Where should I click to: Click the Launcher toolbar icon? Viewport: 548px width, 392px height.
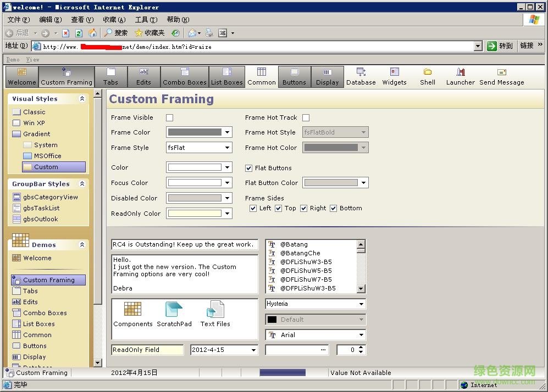(460, 77)
